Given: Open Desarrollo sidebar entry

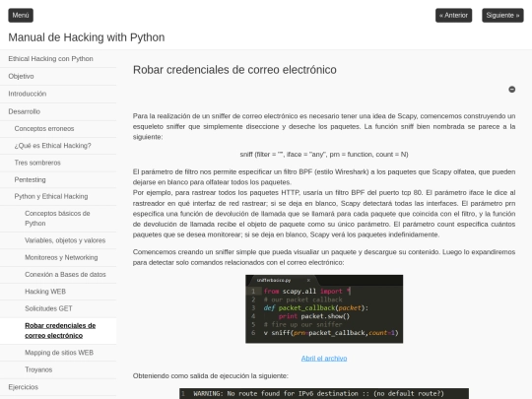Looking at the screenshot, I should pyautogui.click(x=58, y=111).
